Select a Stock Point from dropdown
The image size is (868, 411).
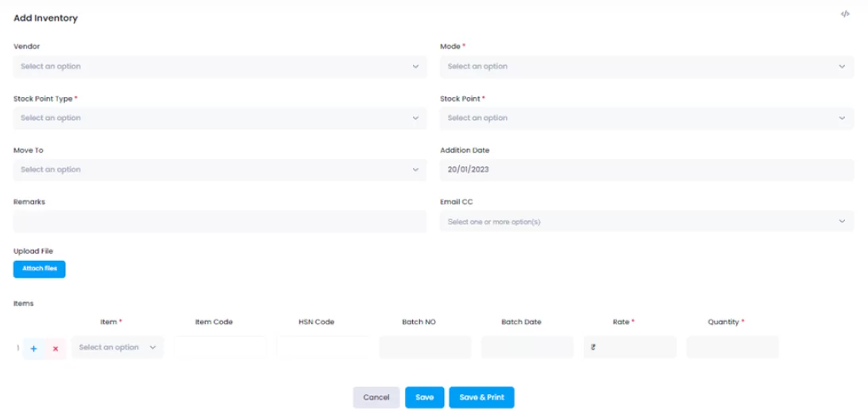[x=646, y=118]
